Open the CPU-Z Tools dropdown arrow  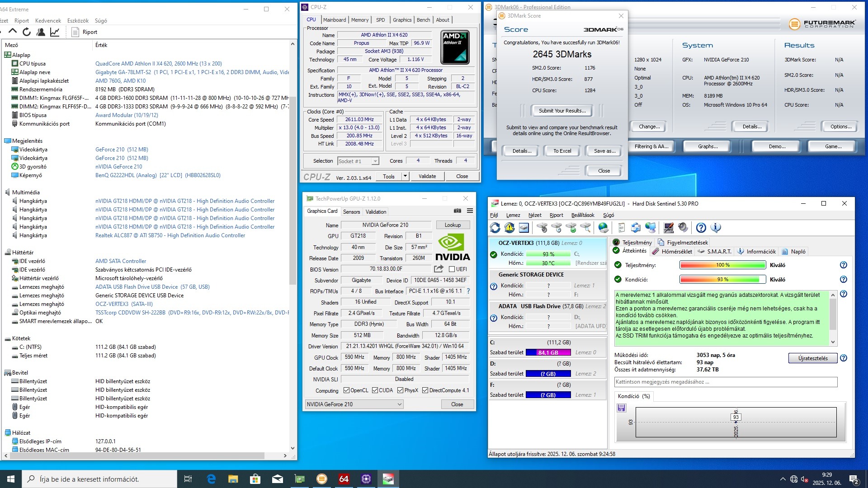(x=405, y=176)
